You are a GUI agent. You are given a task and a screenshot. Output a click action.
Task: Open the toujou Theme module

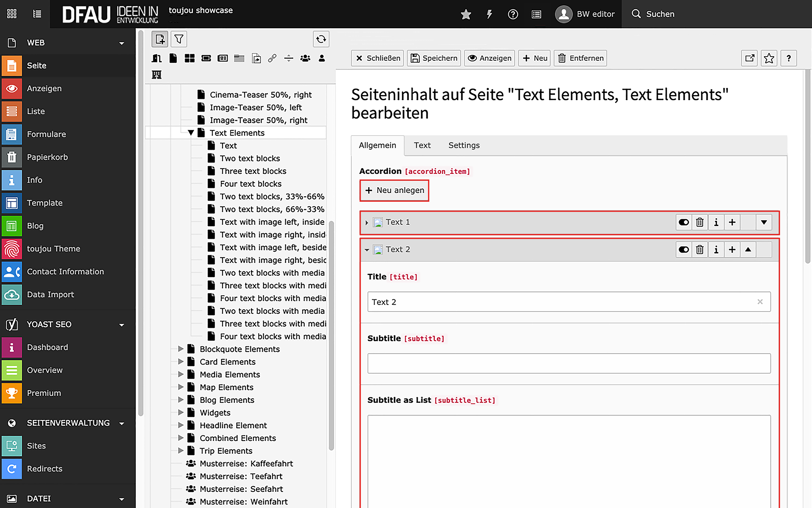pos(68,249)
